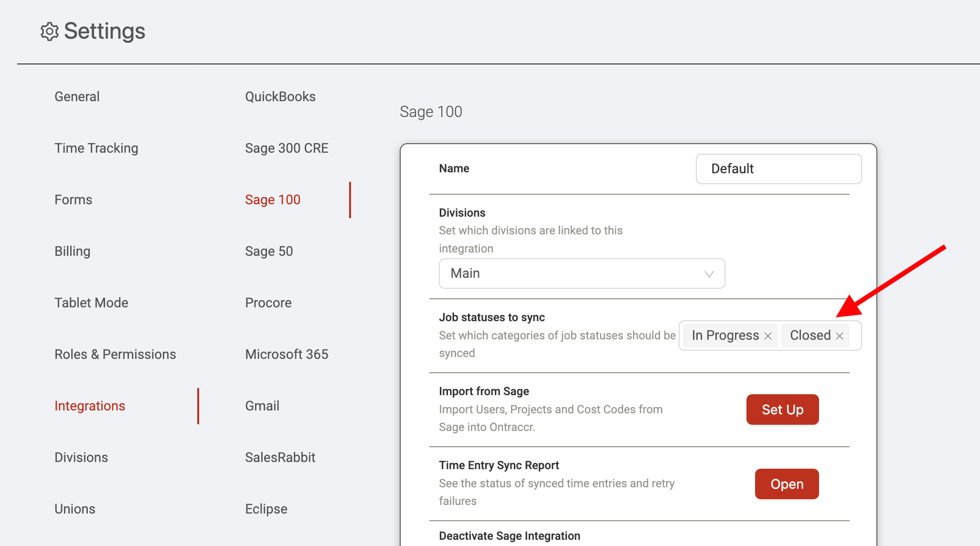The height and width of the screenshot is (546, 980).
Task: Open Roles & Permissions settings
Action: pos(115,354)
